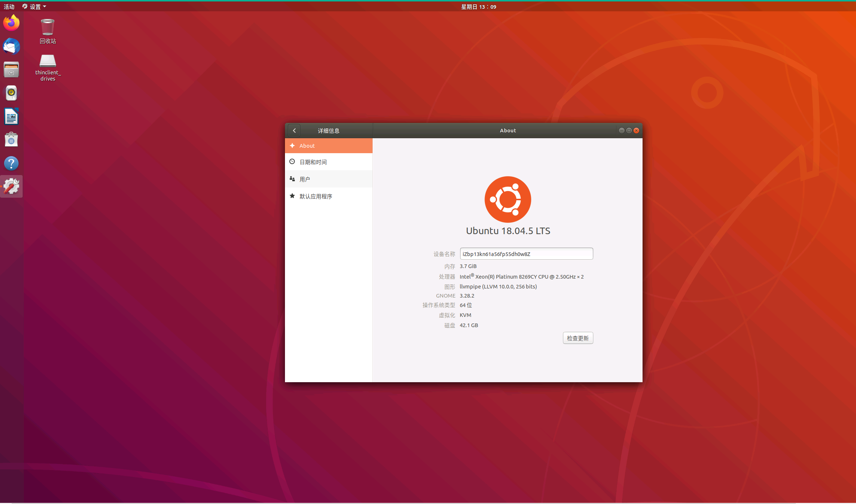Select the thinclient_drives desktop icon

pos(48,68)
